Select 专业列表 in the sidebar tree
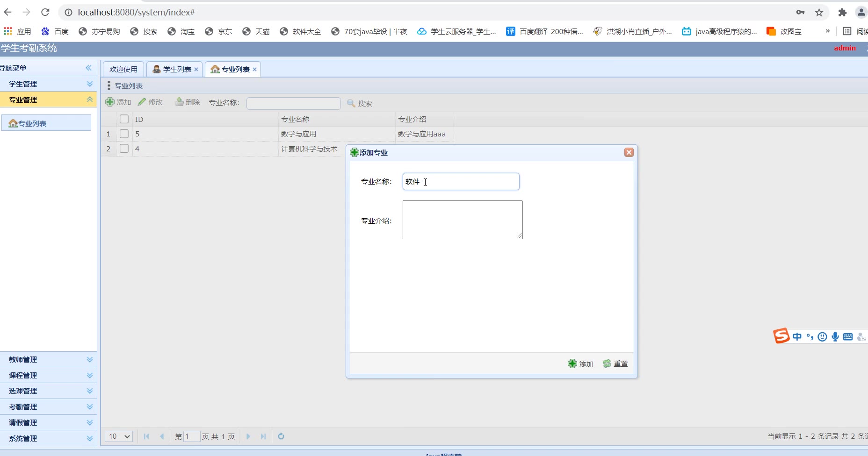This screenshot has height=456, width=868. click(32, 123)
